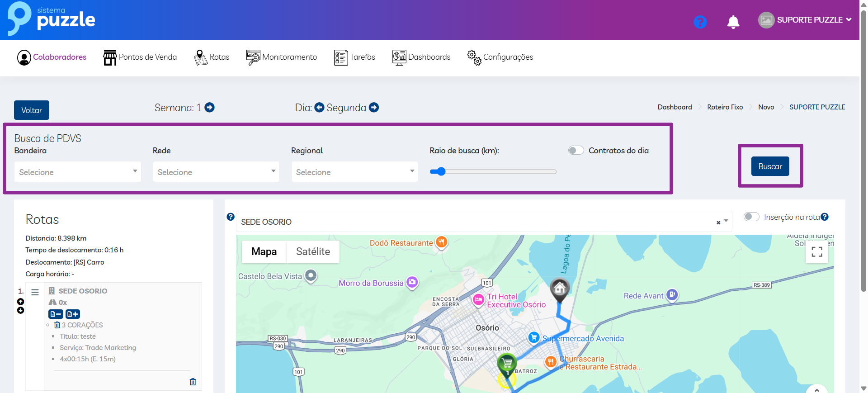Click the Raio de busca slider handle
This screenshot has height=393, width=868.
[441, 171]
